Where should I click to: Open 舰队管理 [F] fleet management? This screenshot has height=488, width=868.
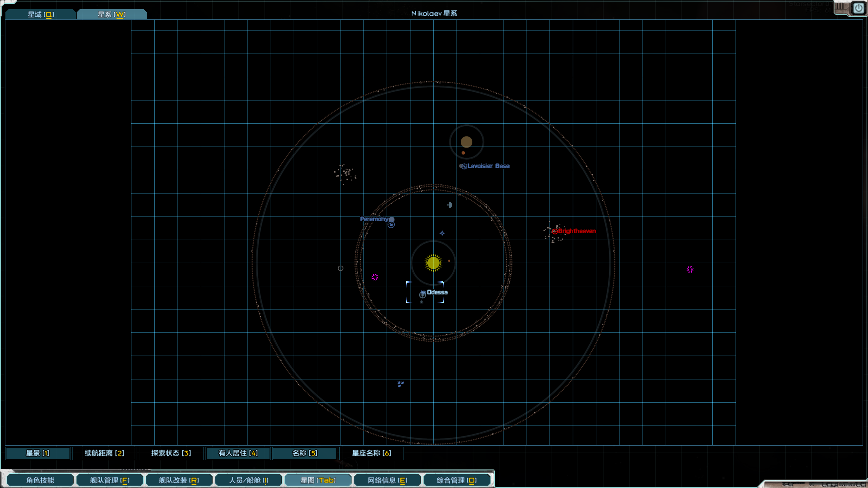[110, 480]
